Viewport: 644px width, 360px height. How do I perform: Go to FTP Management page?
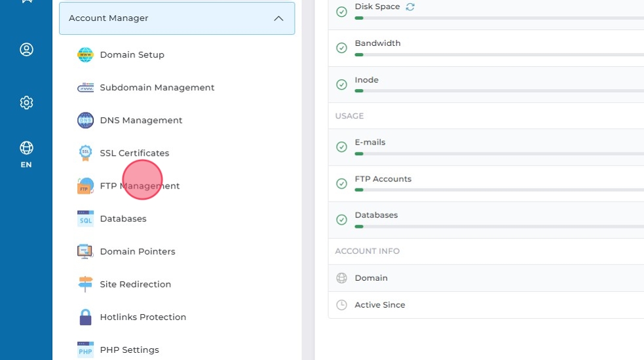click(140, 186)
